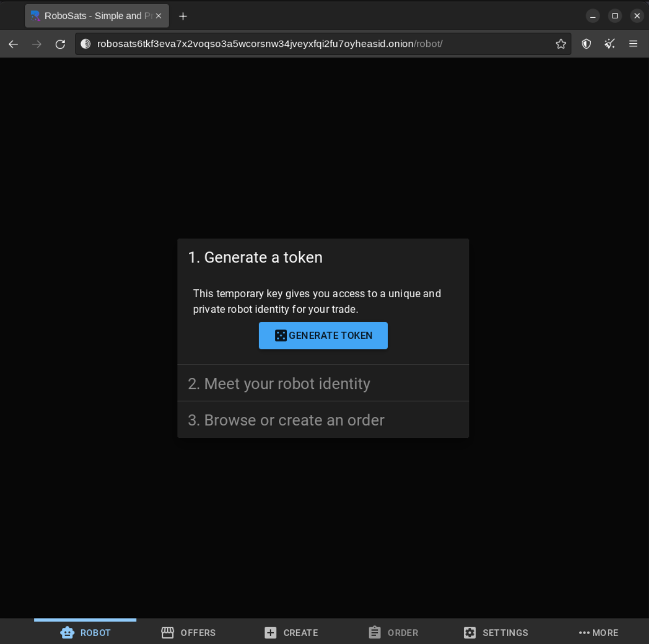Viewport: 649px width, 644px height.
Task: Open the browser hamburger menu
Action: [x=633, y=44]
